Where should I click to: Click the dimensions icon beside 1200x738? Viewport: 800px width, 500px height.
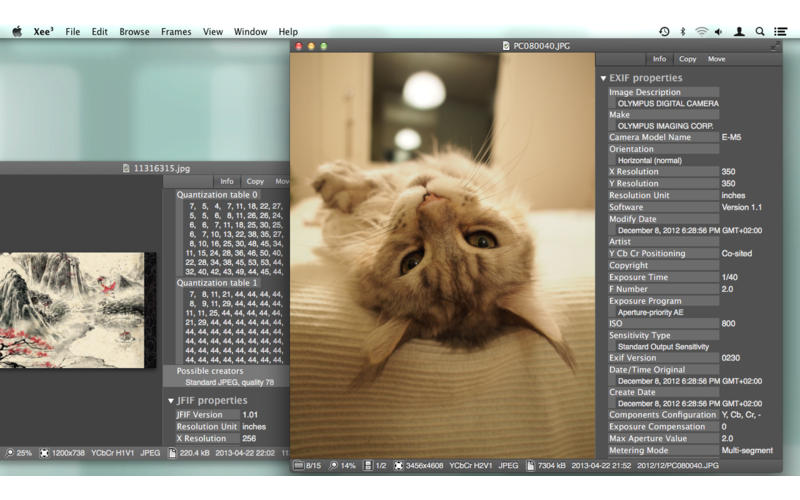click(45, 452)
